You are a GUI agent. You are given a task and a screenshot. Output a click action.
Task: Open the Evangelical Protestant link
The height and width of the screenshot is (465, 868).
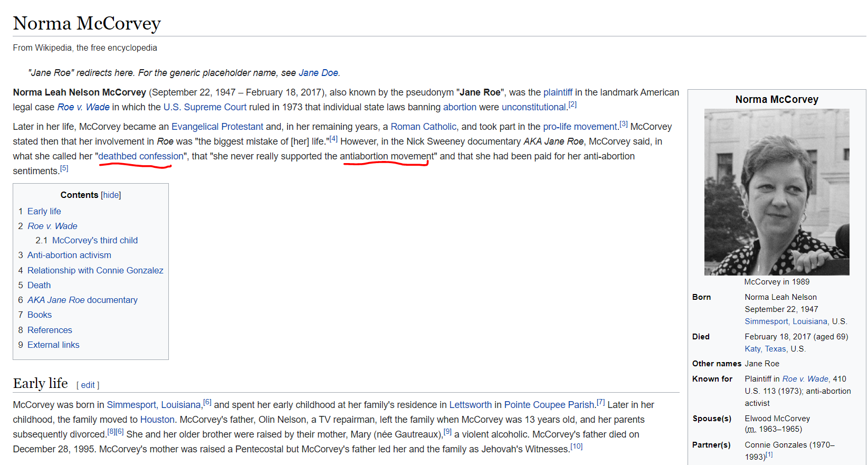coord(217,127)
